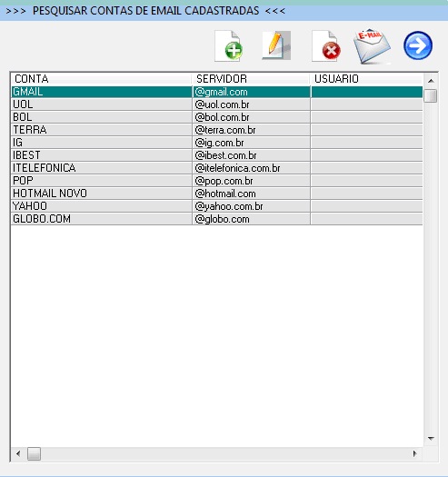The image size is (448, 477).
Task: Click the add new email account icon
Action: point(229,46)
